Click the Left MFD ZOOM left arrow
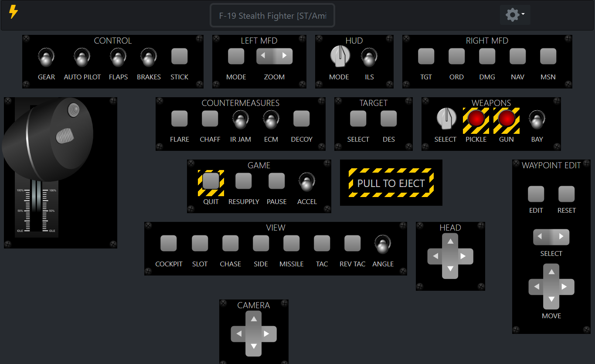This screenshot has height=364, width=595. [264, 56]
